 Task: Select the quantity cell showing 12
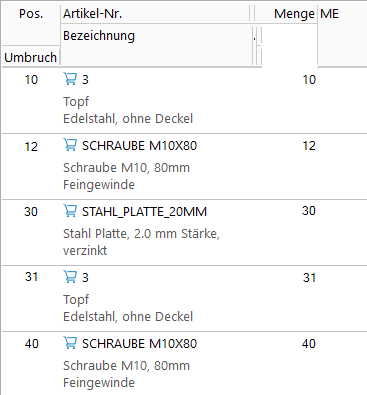point(309,146)
